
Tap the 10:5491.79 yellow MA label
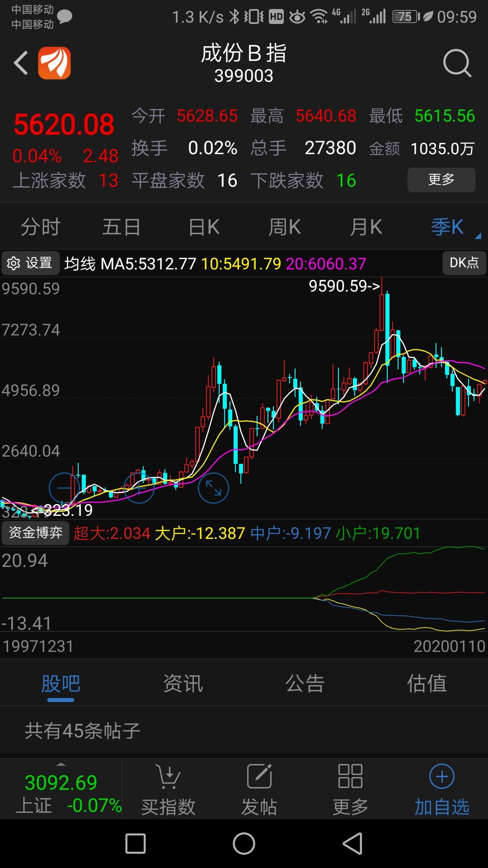(241, 264)
